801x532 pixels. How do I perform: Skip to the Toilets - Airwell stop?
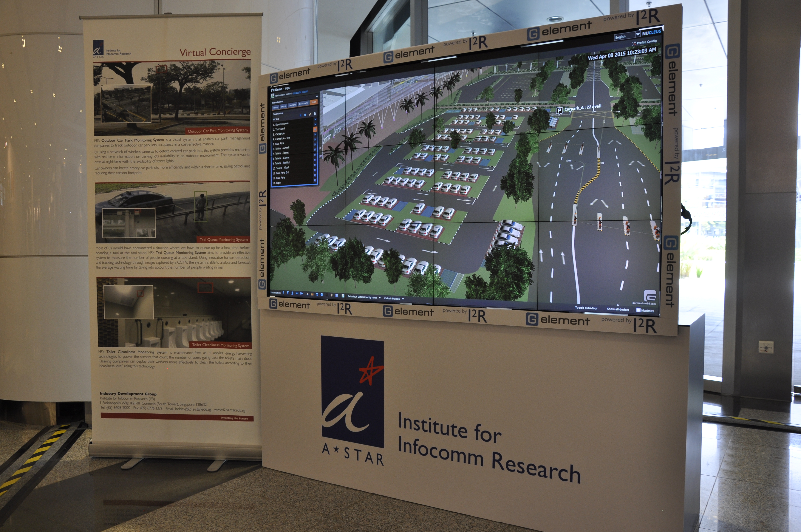click(x=315, y=150)
